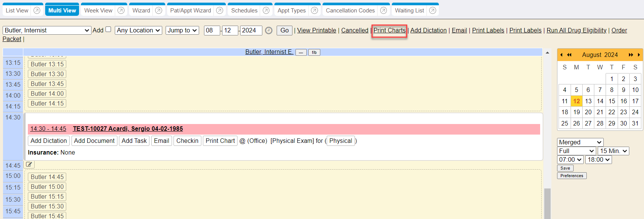Click pop-out icon next to Week View

coord(121,11)
